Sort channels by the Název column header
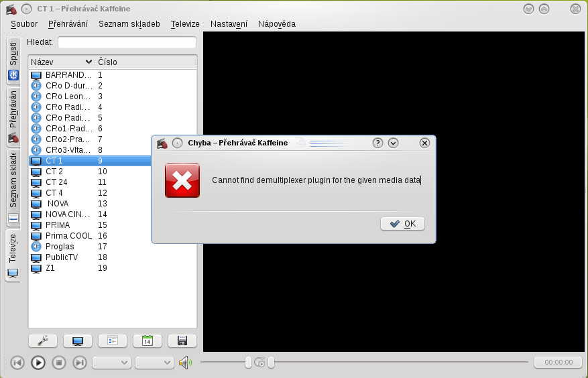This screenshot has width=588, height=378. [x=62, y=62]
